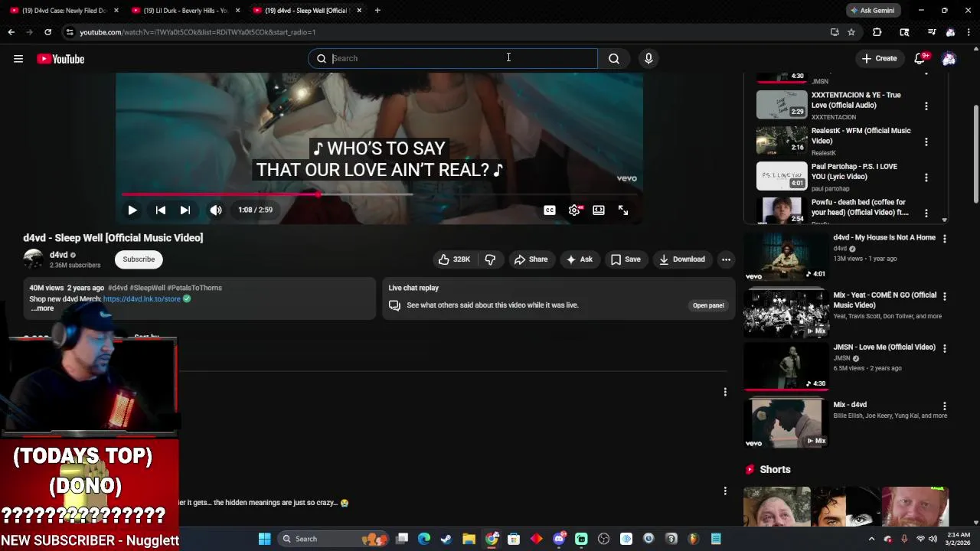
Task: Go back in browser history
Action: pyautogui.click(x=11, y=32)
